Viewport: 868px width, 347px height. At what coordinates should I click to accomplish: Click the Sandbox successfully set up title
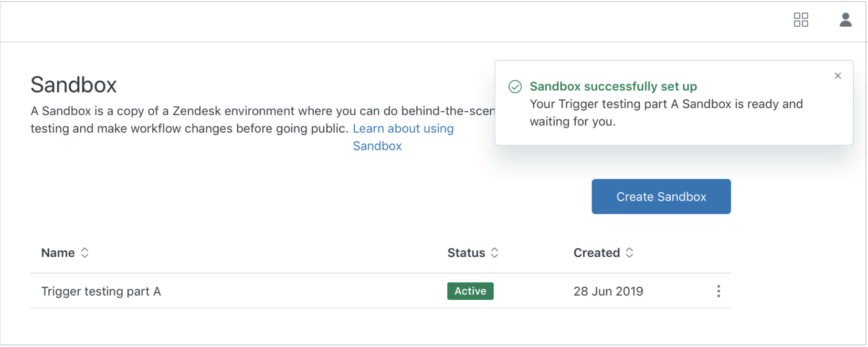[x=613, y=86]
